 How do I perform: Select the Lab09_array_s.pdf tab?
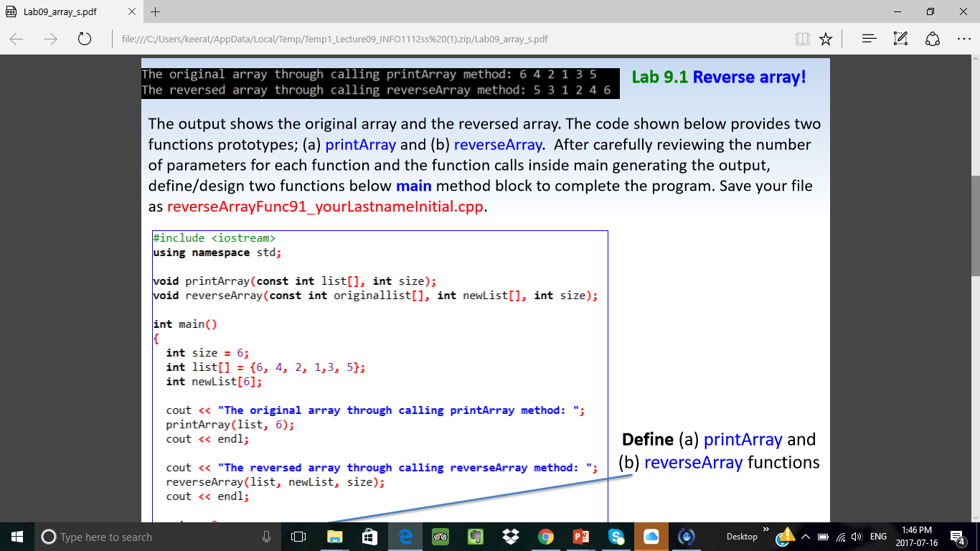coord(61,11)
